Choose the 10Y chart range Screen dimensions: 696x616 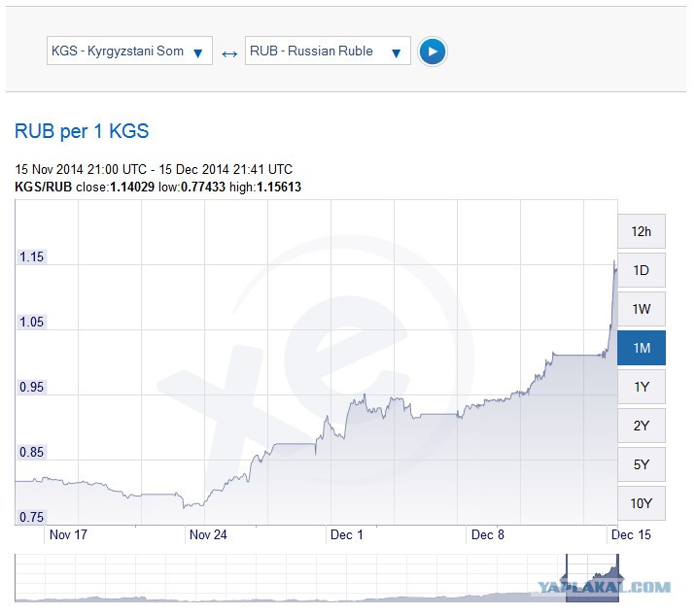pos(641,503)
